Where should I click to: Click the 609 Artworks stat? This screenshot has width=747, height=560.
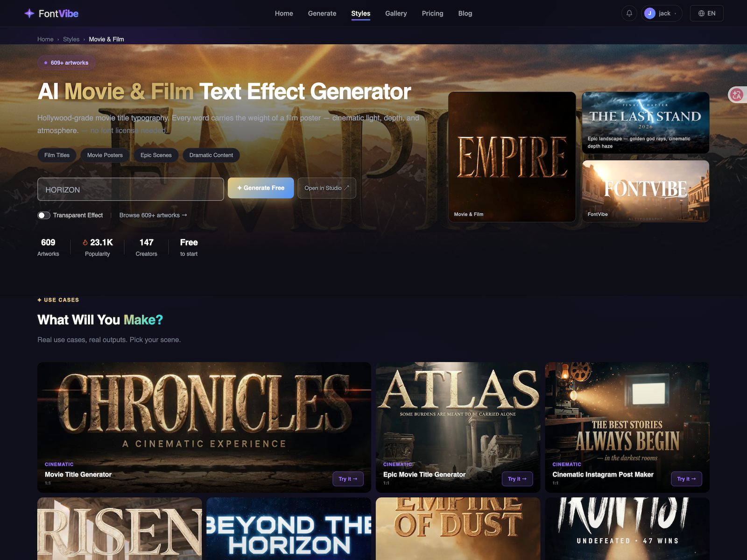click(48, 247)
